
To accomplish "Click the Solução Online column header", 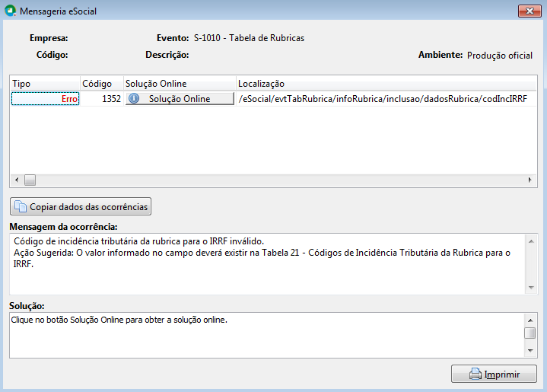I will (x=180, y=84).
